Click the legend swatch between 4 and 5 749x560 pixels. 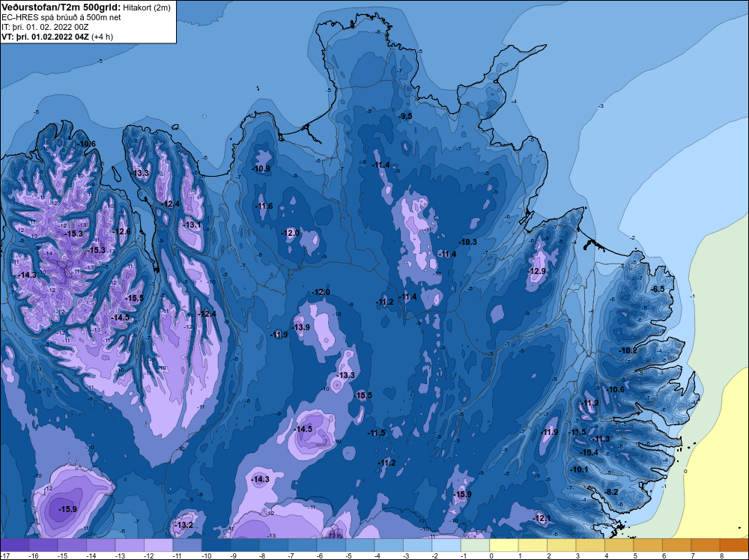click(619, 545)
